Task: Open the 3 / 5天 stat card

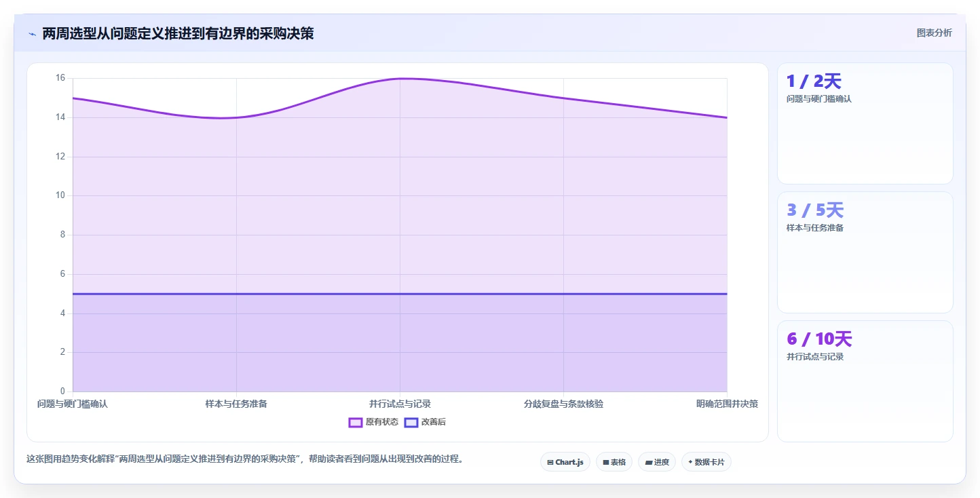Action: pos(865,252)
